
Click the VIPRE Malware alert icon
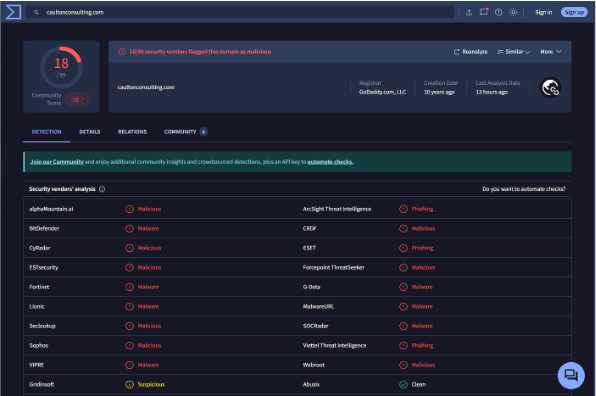[130, 365]
